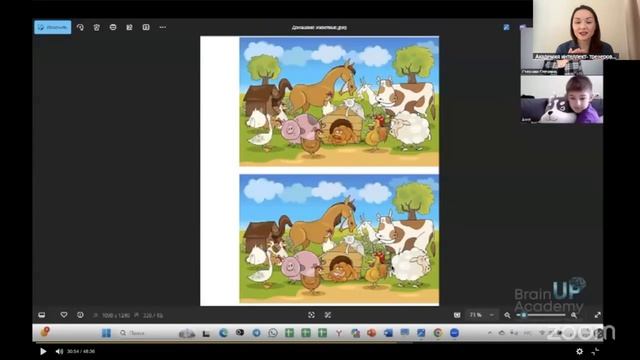Open Microsoft Edge from the taskbar
The height and width of the screenshot is (360, 640).
coord(223,333)
